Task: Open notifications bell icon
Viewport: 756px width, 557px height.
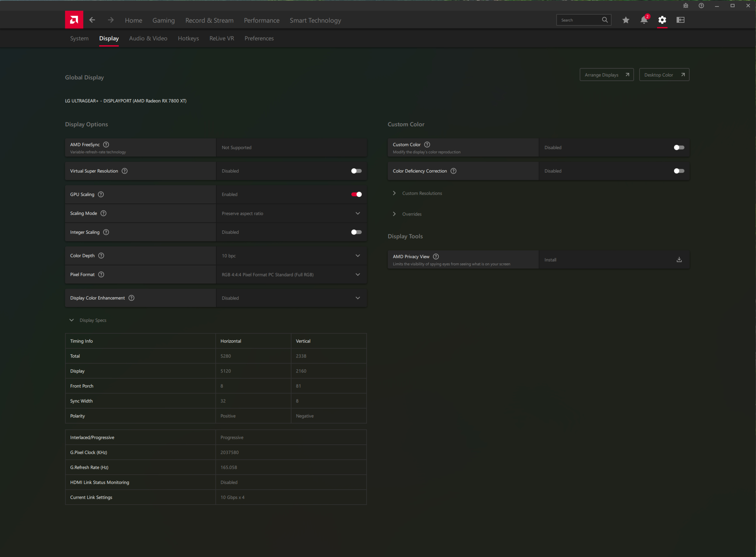Action: tap(644, 20)
